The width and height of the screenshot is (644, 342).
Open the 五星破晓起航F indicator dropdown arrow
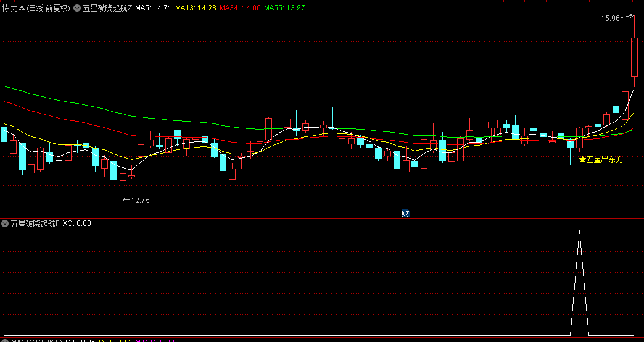5,223
